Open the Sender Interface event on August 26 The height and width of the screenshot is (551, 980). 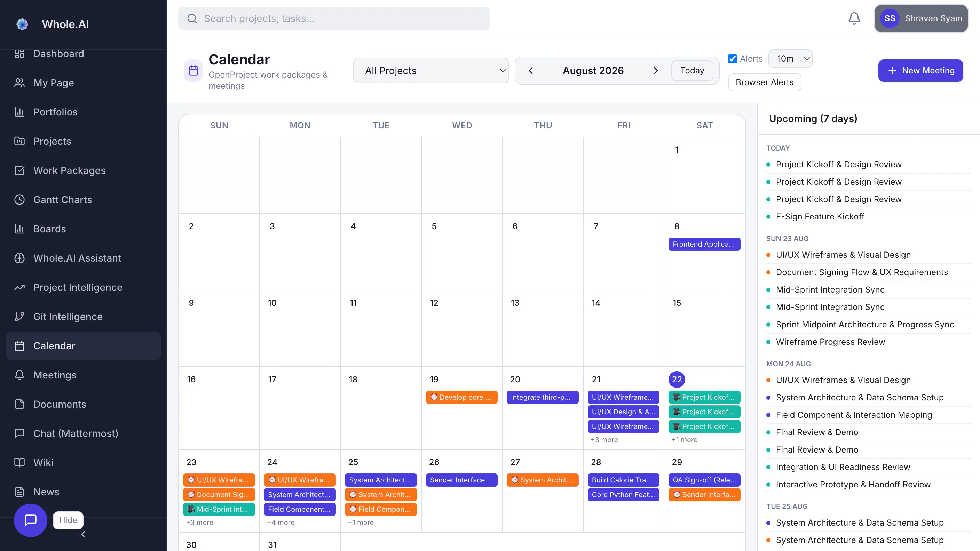(x=462, y=480)
